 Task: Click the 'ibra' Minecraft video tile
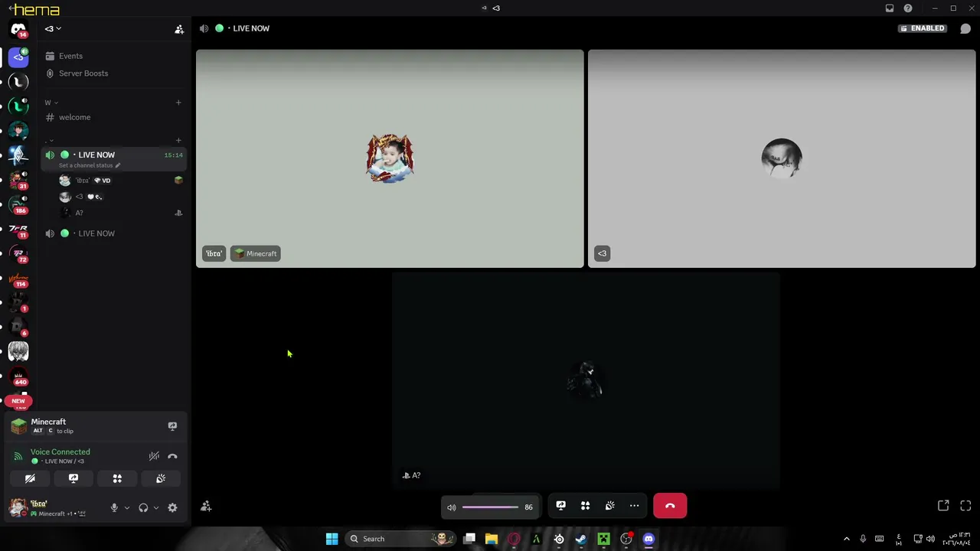click(x=390, y=158)
